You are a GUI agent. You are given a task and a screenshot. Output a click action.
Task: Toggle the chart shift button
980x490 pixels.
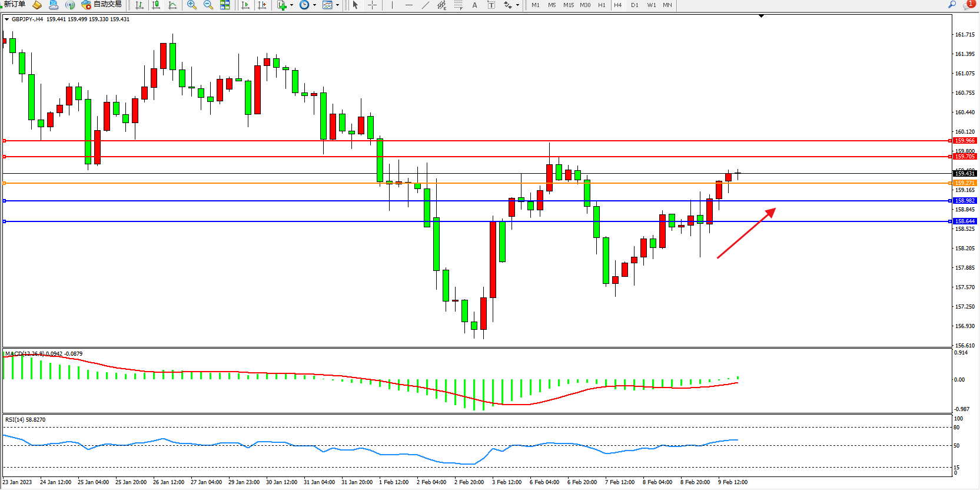click(262, 5)
